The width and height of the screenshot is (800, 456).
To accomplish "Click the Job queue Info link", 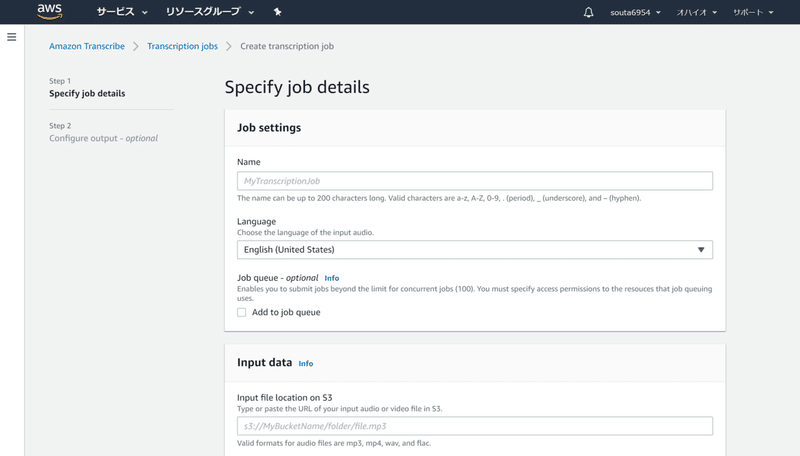I will pos(332,278).
